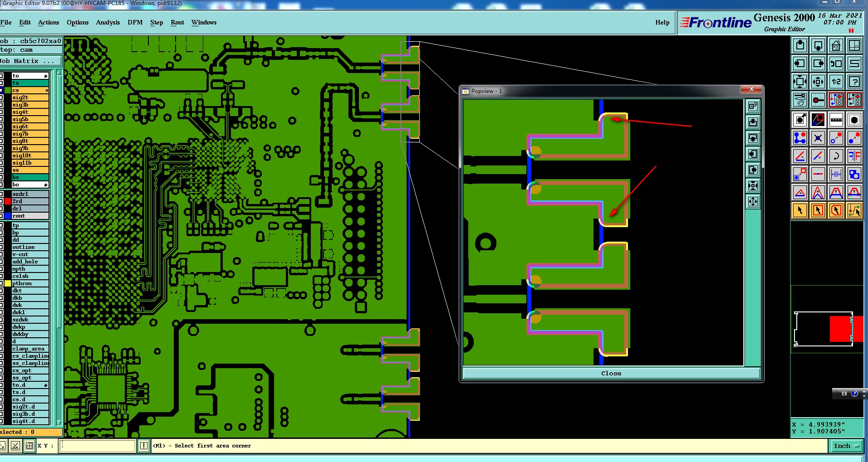Select the add_hole layer row
Viewport: 868px width, 462px height.
(x=30, y=262)
